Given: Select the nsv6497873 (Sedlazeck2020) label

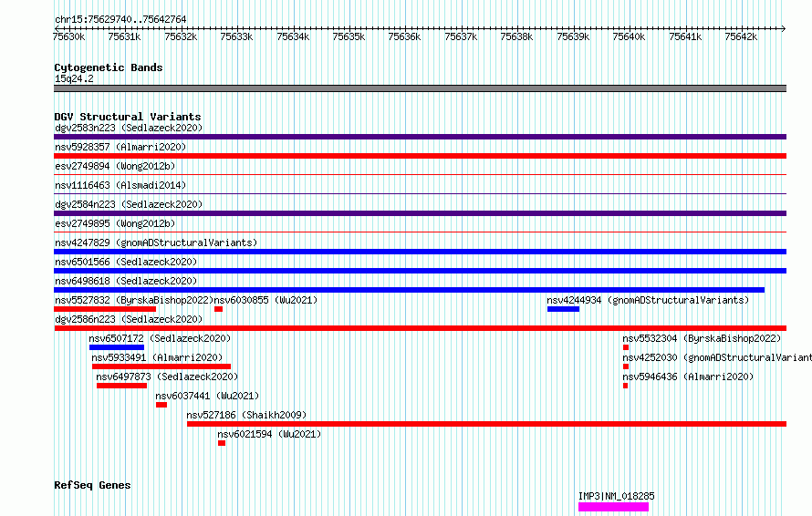Looking at the screenshot, I should 167,377.
